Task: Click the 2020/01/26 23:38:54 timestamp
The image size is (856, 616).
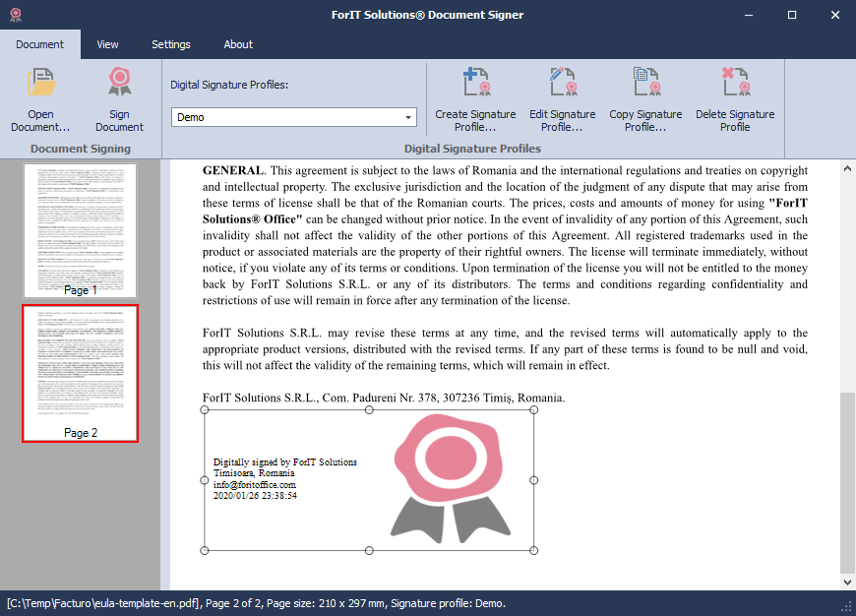Action: [x=255, y=496]
